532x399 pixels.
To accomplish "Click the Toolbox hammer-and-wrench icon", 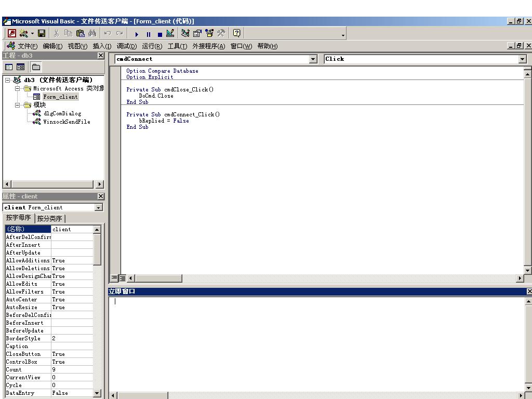I will coord(221,33).
